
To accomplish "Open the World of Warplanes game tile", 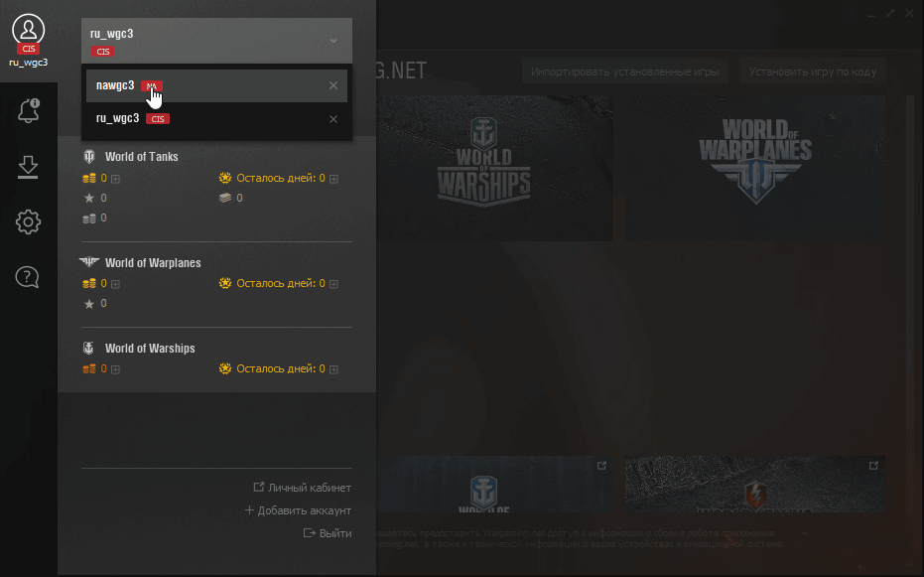I will tap(755, 168).
